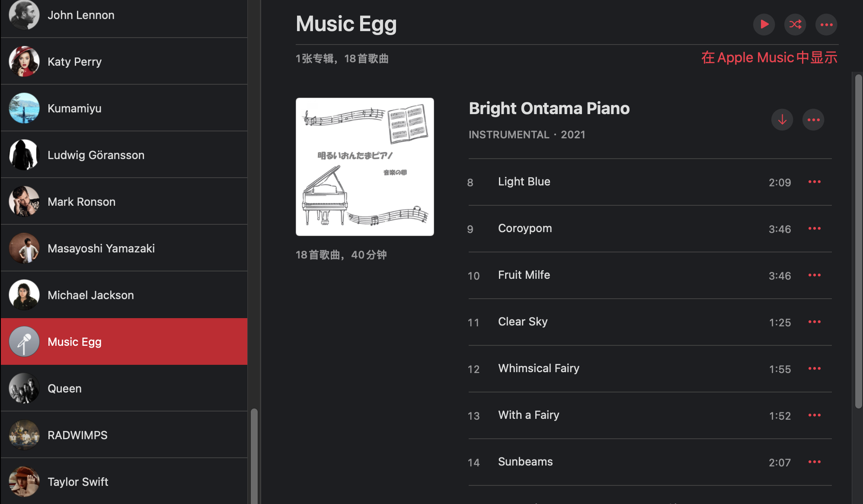Click the Bright Ontama Piano album cover
Viewport: 863px width, 504px height.
(364, 167)
